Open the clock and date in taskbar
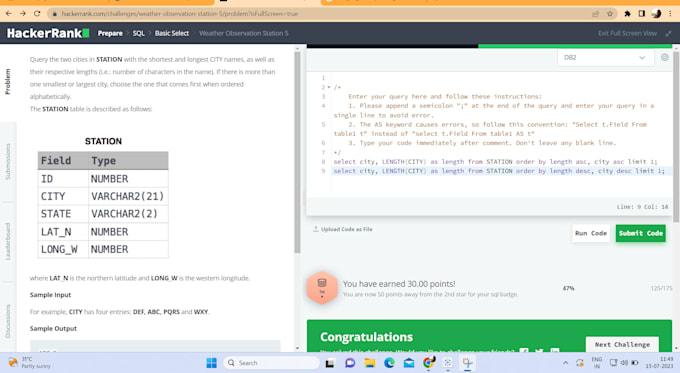 (659, 363)
